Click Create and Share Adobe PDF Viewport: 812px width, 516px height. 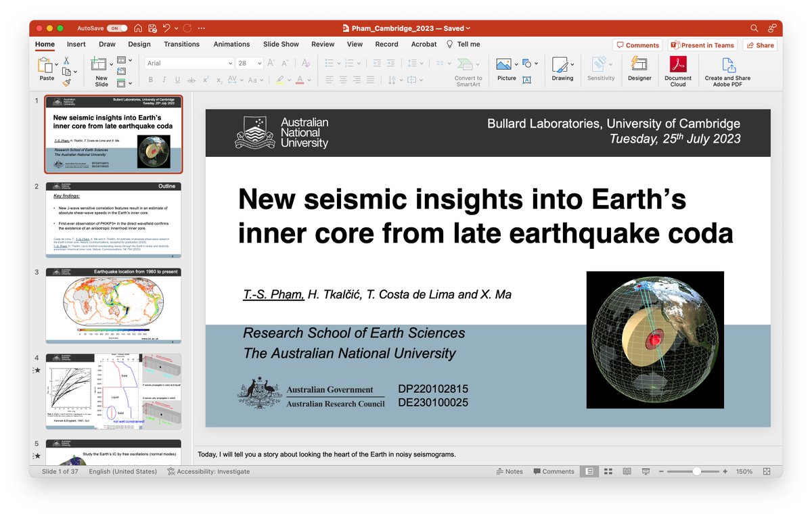point(727,72)
